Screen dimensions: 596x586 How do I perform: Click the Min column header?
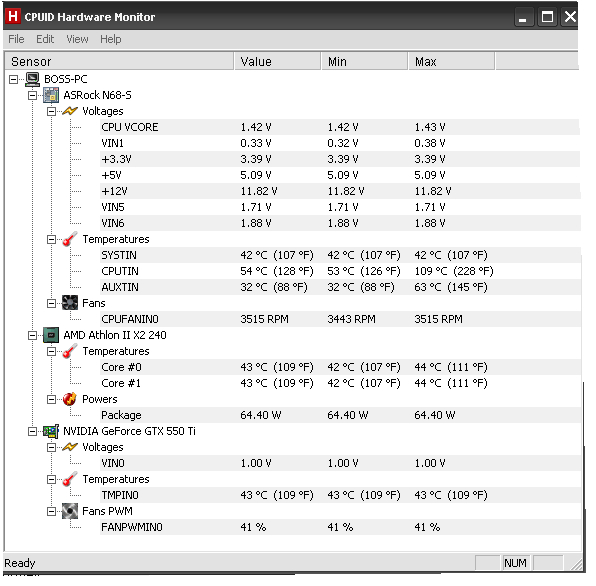coord(365,61)
